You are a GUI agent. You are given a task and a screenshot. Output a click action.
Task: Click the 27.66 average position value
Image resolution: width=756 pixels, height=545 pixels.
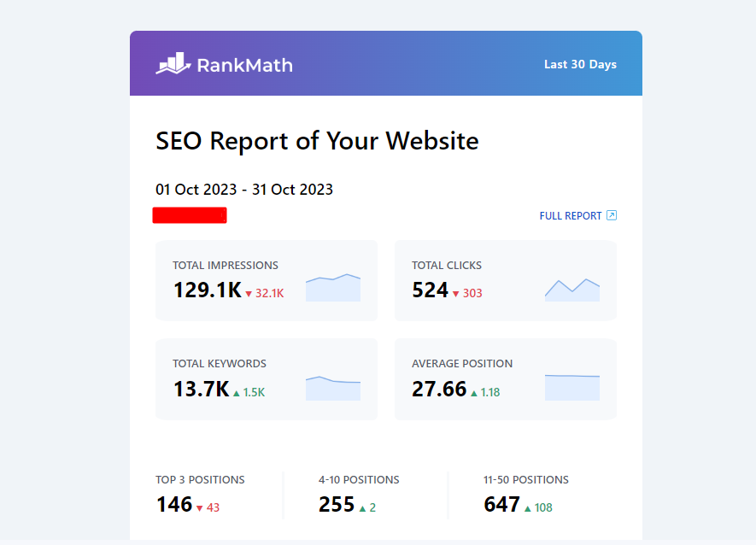[439, 390]
